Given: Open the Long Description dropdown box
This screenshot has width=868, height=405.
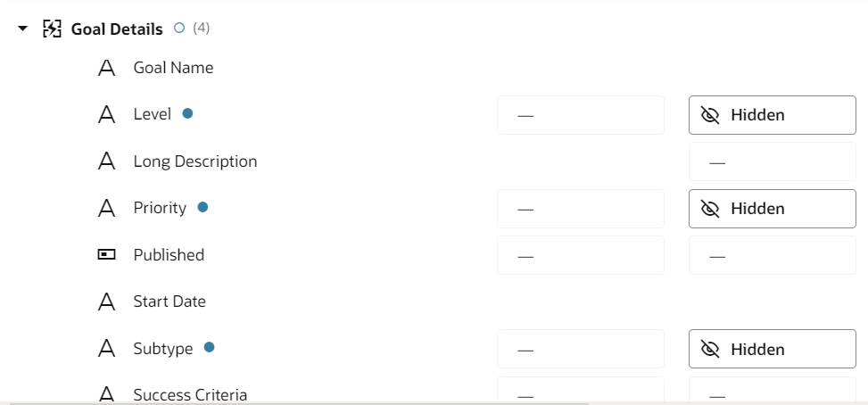Looking at the screenshot, I should click(773, 161).
